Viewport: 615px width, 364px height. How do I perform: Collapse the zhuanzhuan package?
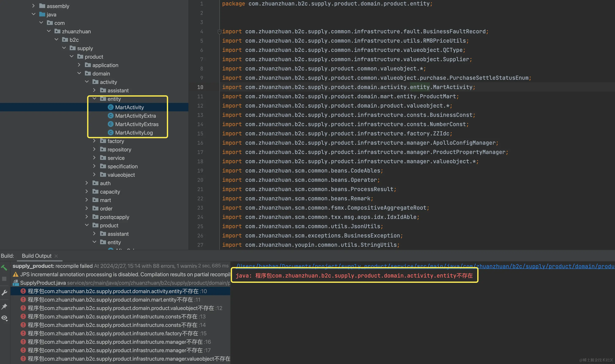[49, 31]
